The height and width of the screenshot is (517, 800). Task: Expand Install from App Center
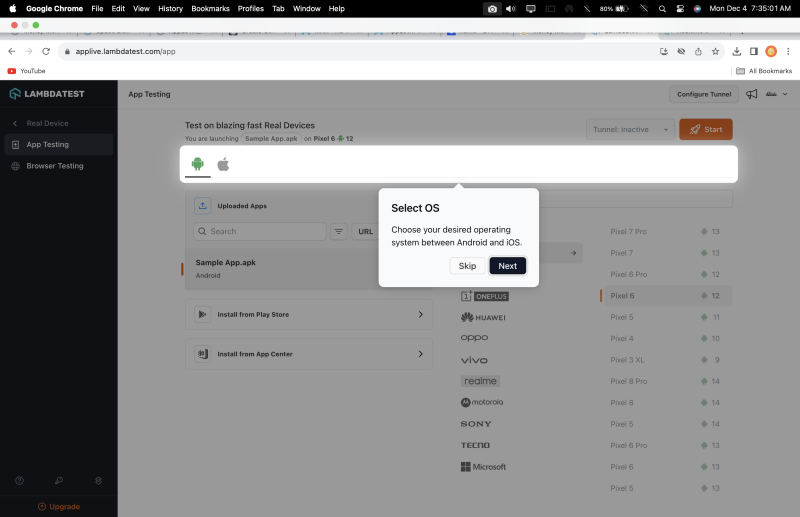coord(309,354)
